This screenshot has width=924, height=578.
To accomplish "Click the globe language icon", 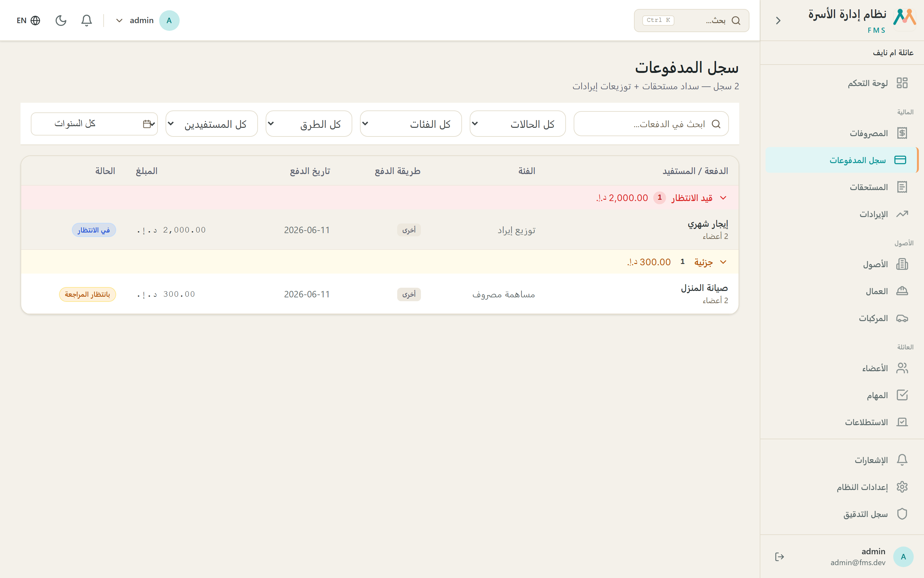I will point(36,20).
